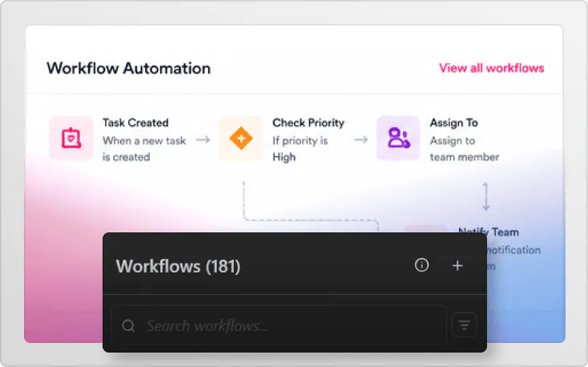Viewport: 588px width, 367px height.
Task: Click the Notify Team step label
Action: [x=489, y=231]
